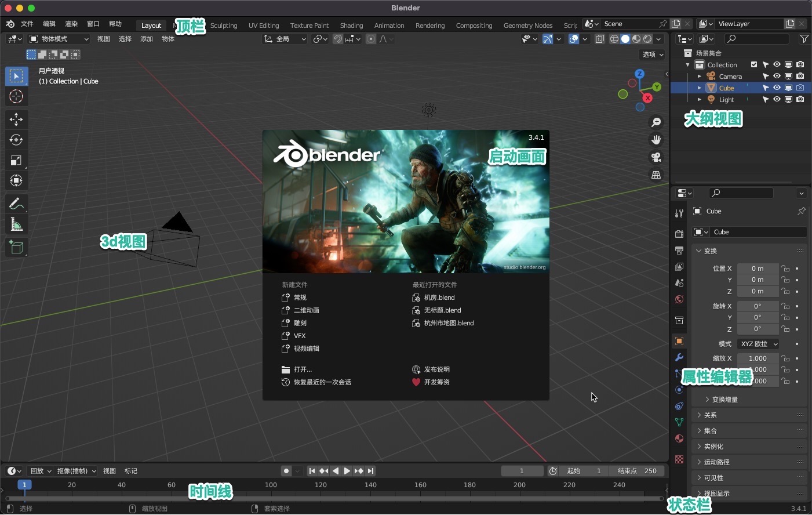Open the Object Data properties tab
Viewport: 812px width, 515px height.
coord(679,422)
